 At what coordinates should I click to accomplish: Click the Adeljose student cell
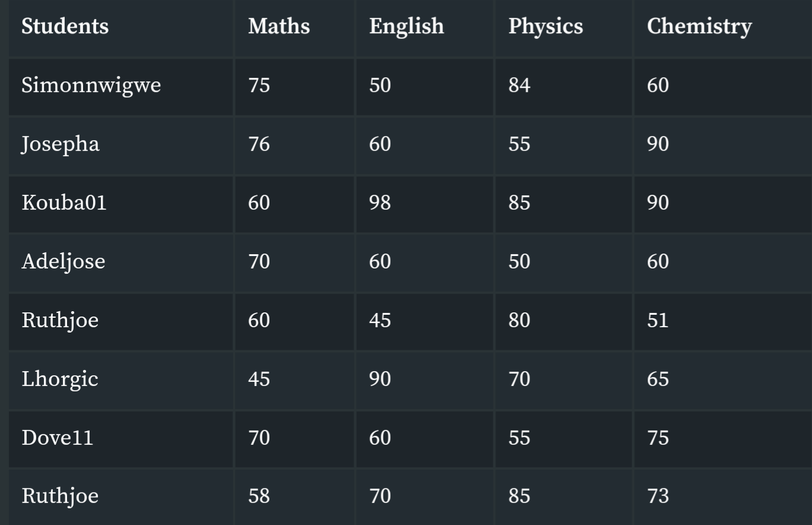click(x=121, y=262)
